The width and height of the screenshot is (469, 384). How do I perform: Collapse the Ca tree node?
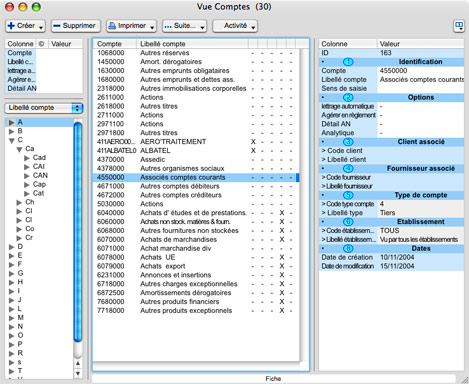20,149
